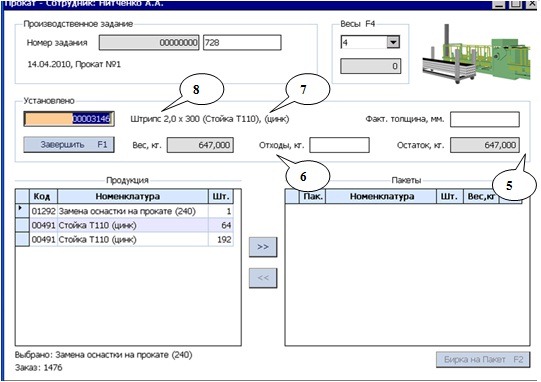Select row Замена оснастки на прокате (240)
The image size is (541, 382).
[x=125, y=211]
